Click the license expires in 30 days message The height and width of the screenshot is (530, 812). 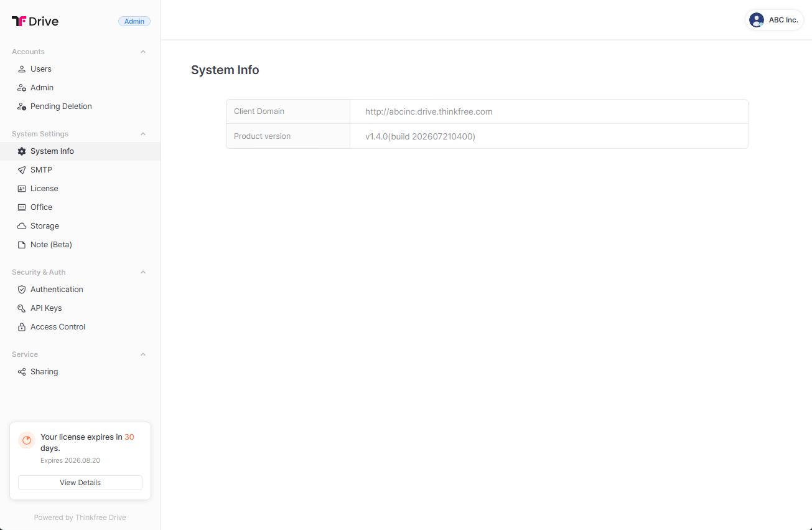pyautogui.click(x=87, y=443)
